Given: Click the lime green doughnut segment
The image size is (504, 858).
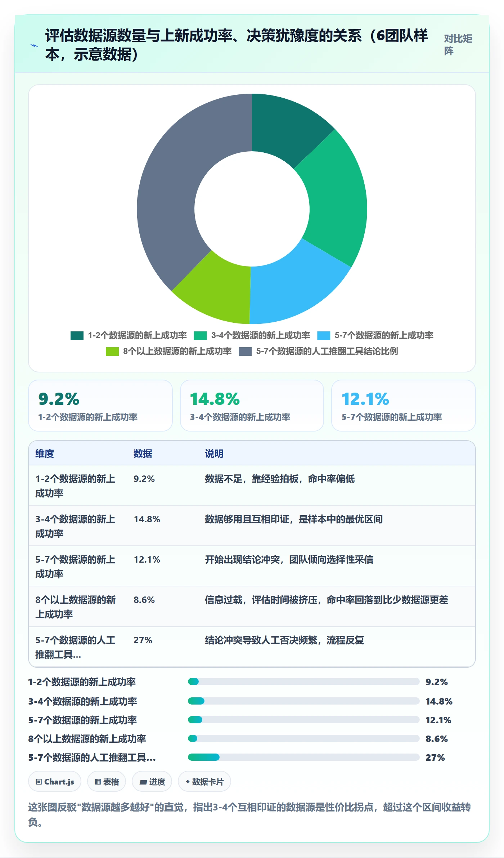Looking at the screenshot, I should coord(218,290).
